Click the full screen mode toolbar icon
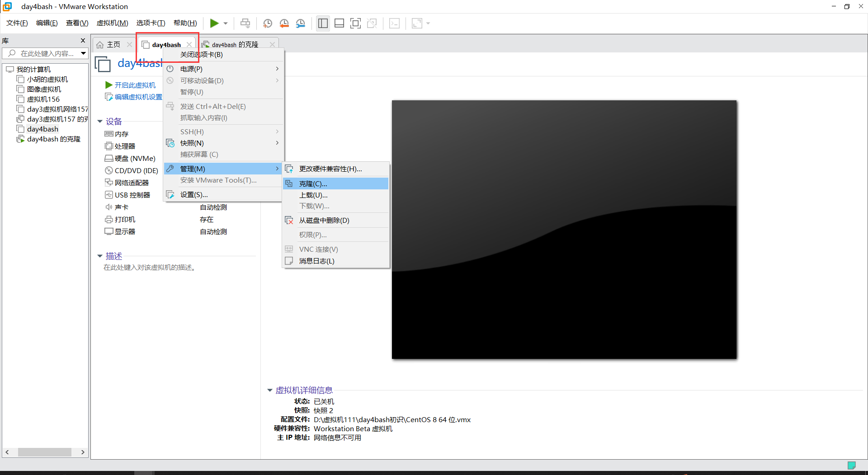This screenshot has height=475, width=868. pos(356,23)
